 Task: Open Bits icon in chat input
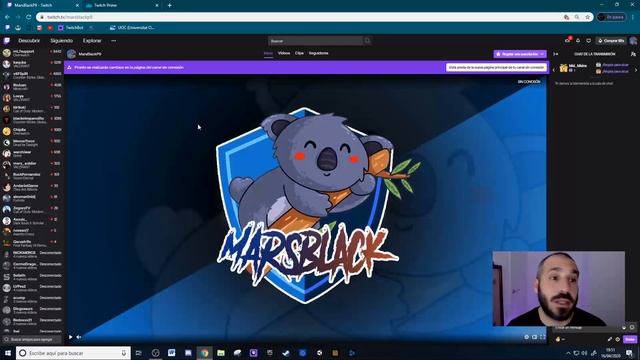624,327
